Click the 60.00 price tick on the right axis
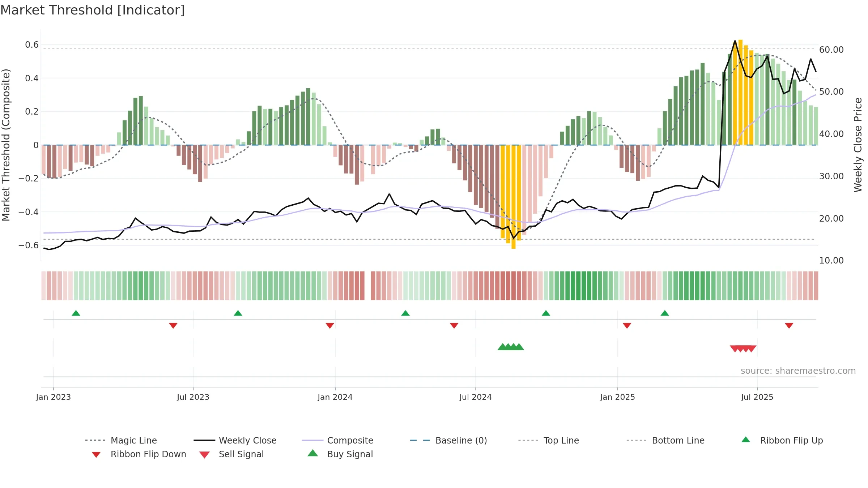 [831, 50]
